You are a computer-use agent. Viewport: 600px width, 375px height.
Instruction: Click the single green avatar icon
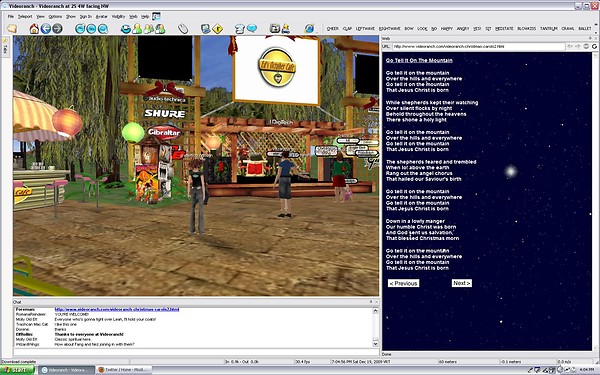(x=137, y=29)
